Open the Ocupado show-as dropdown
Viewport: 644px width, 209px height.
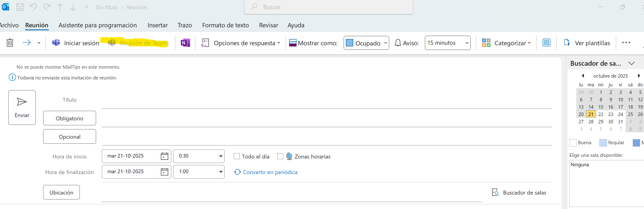(366, 43)
